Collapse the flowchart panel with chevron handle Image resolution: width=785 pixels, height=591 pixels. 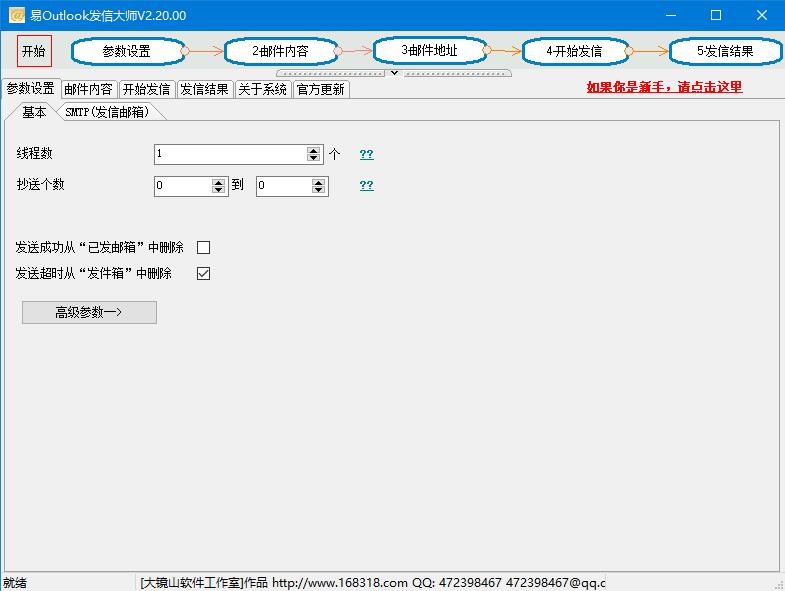pyautogui.click(x=394, y=73)
